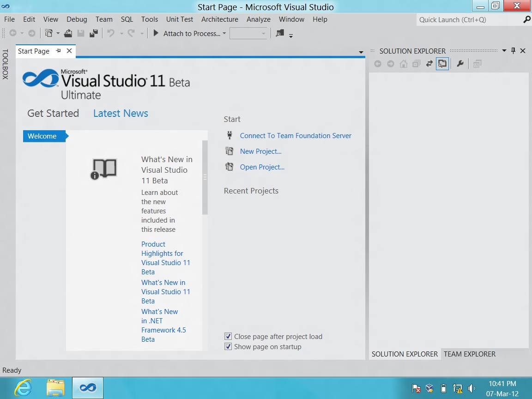Open the Redo history dropdown arrow
The height and width of the screenshot is (399, 532).
[142, 33]
